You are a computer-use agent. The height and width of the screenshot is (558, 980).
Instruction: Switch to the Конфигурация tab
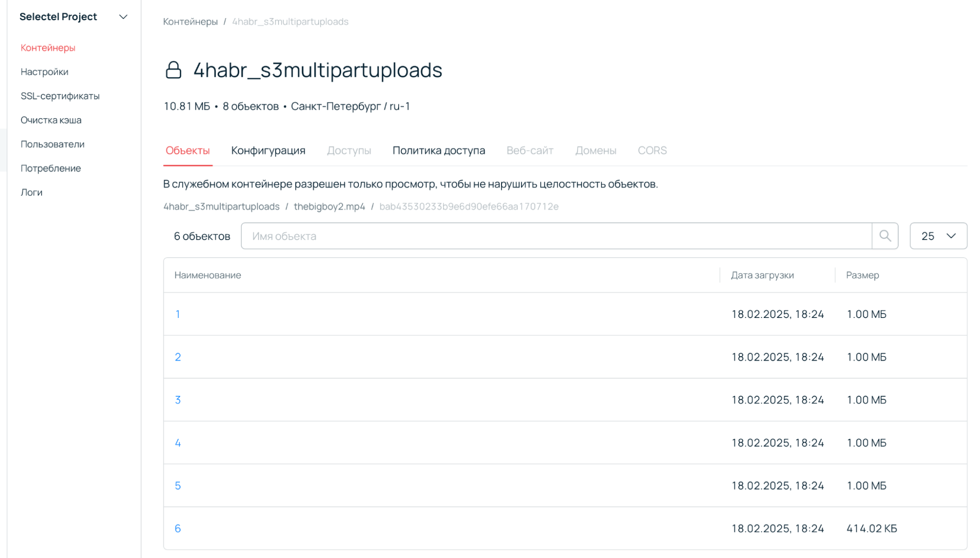[268, 150]
